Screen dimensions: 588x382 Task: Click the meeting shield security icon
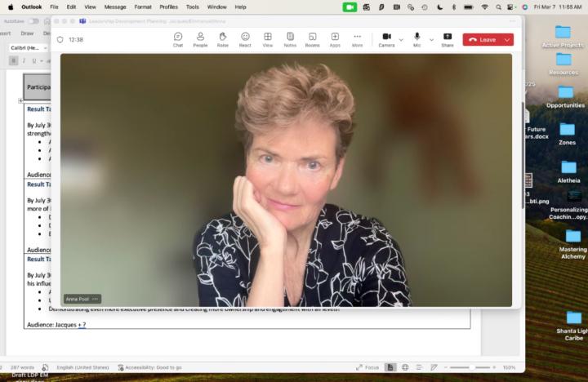[60, 39]
